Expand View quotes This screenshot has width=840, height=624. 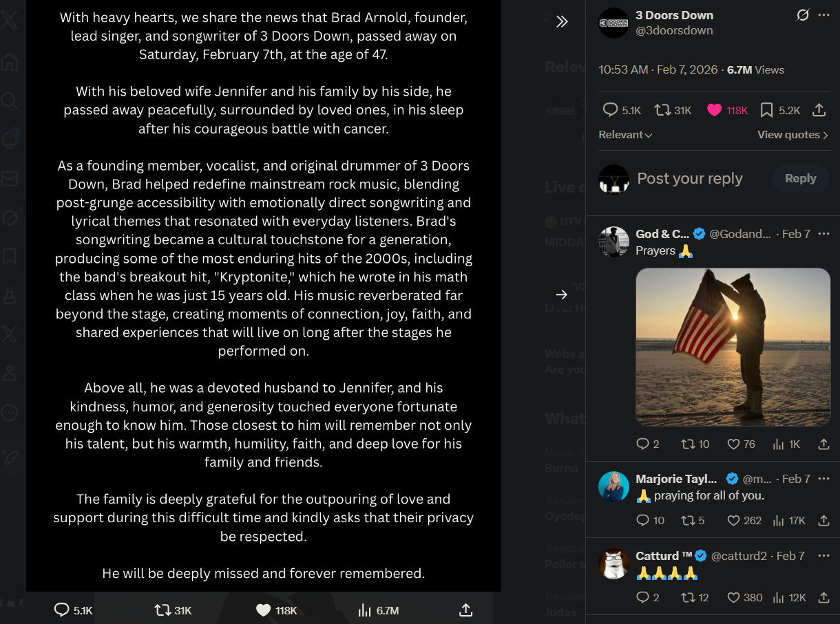point(792,135)
